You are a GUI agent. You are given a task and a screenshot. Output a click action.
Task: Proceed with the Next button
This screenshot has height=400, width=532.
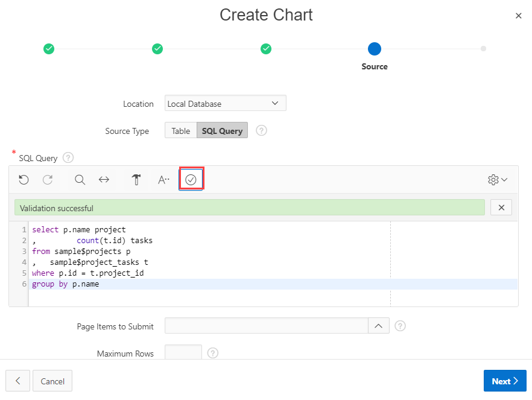505,381
